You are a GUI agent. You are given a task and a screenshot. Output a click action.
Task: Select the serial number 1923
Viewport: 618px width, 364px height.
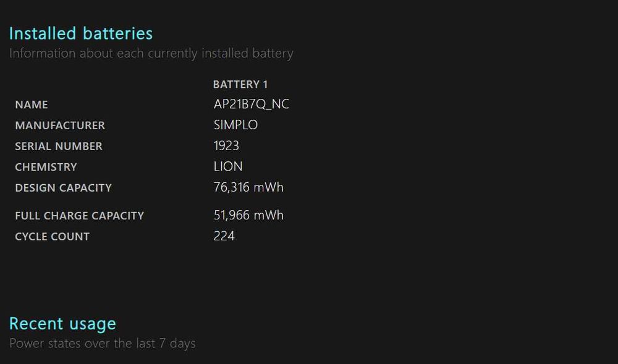(226, 146)
